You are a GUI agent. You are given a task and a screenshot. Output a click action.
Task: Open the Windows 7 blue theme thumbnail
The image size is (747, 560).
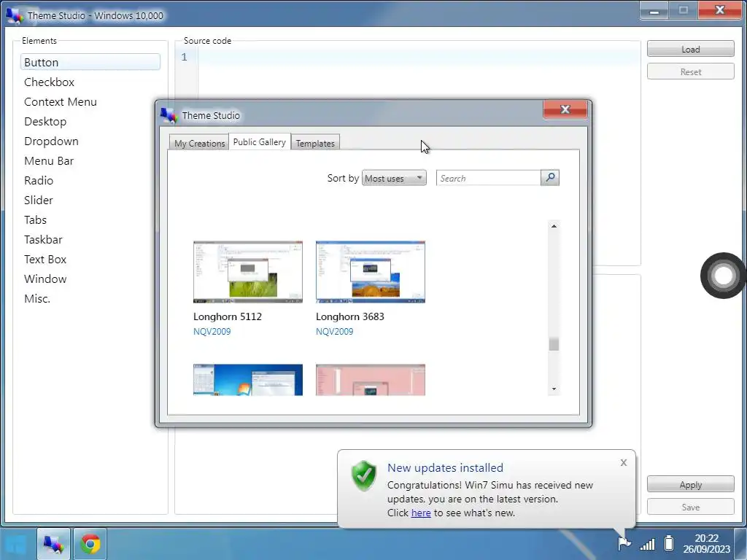(248, 379)
